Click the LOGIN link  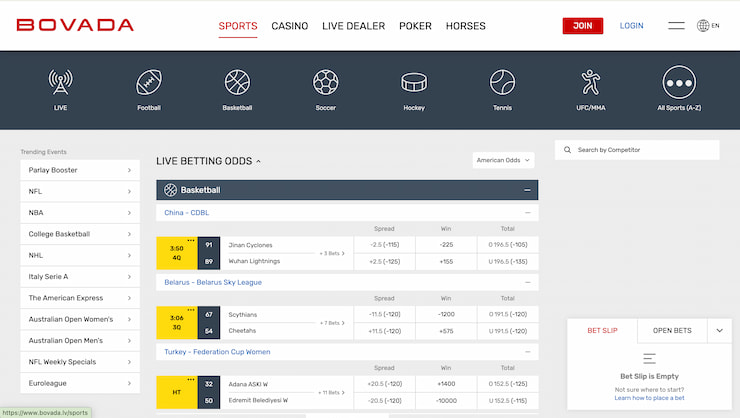631,26
